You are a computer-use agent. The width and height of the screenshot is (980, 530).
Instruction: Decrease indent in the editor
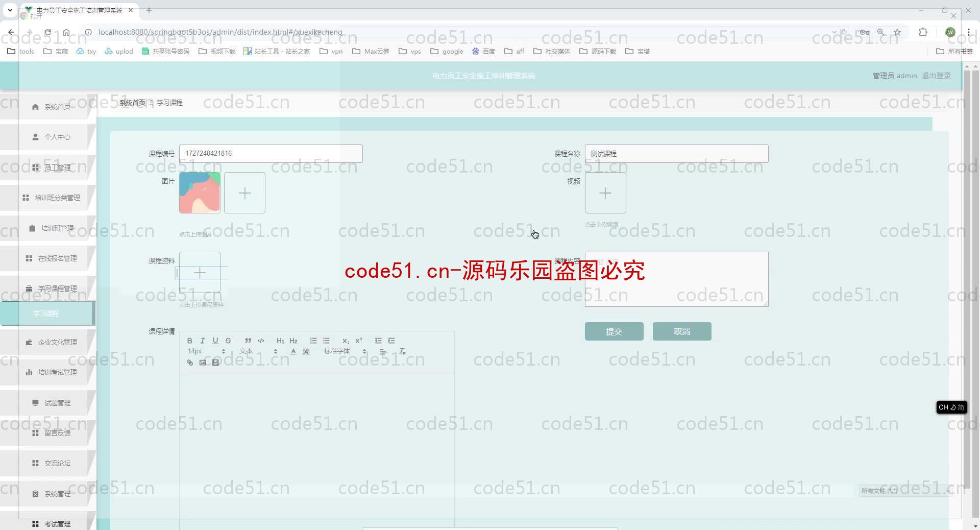pyautogui.click(x=378, y=341)
